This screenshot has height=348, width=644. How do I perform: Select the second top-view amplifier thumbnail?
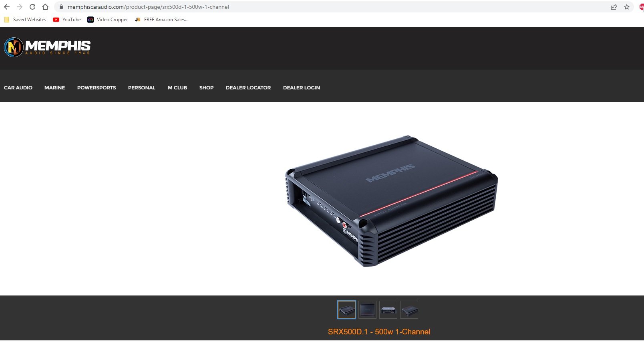click(367, 310)
